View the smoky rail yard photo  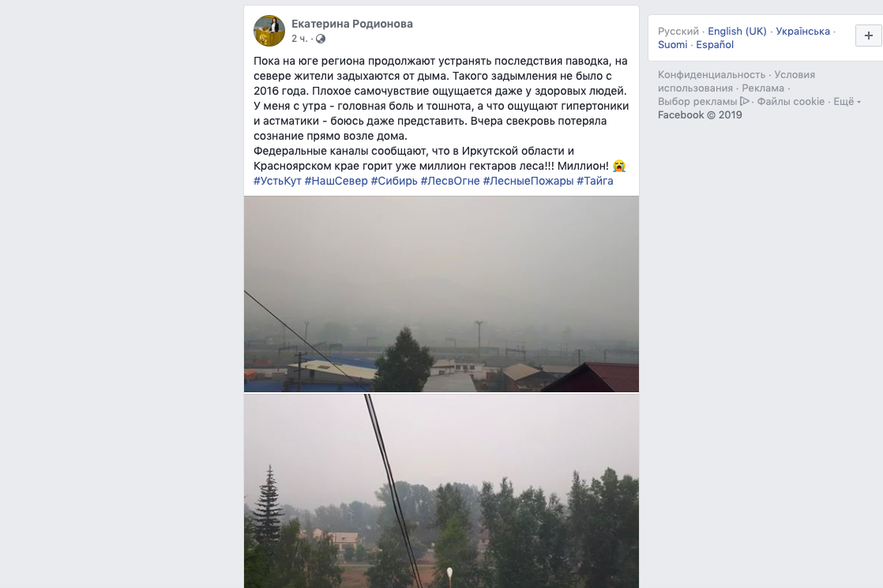click(441, 294)
